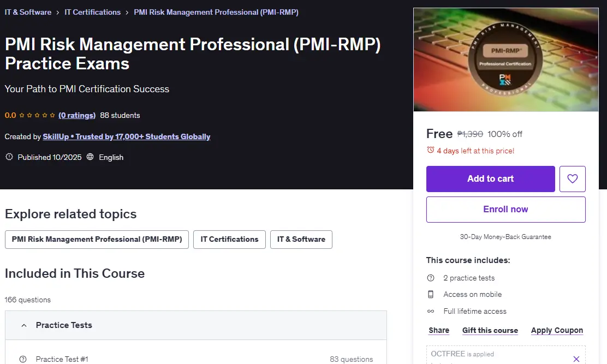The image size is (607, 364).
Task: Click the star rating icons
Action: (x=37, y=115)
